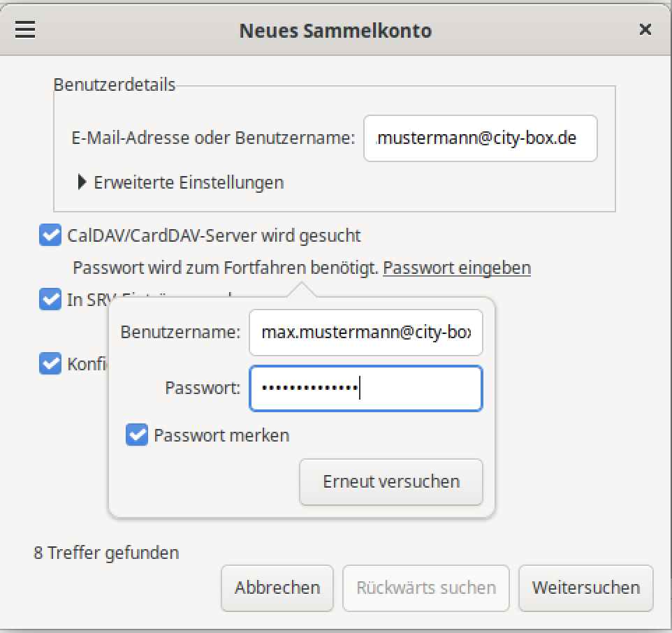The width and height of the screenshot is (672, 633).
Task: Click the Benutzername: label in the popover
Action: point(180,332)
